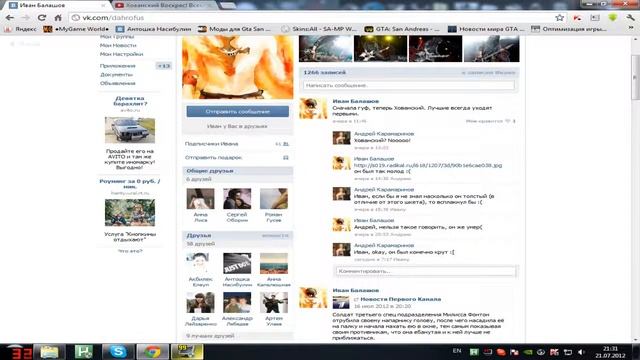Open the Chrome wrench settings menu
This screenshot has height=360, width=640.
click(631, 18)
